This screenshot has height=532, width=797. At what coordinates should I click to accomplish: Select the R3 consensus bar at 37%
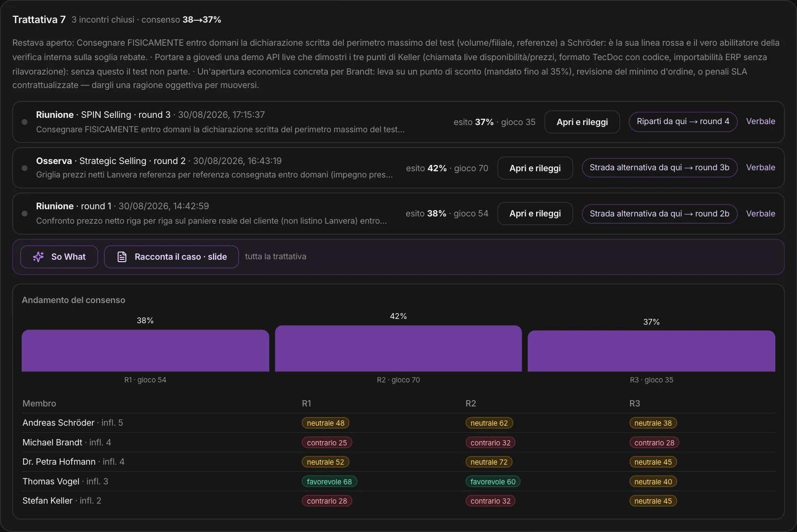pos(652,351)
